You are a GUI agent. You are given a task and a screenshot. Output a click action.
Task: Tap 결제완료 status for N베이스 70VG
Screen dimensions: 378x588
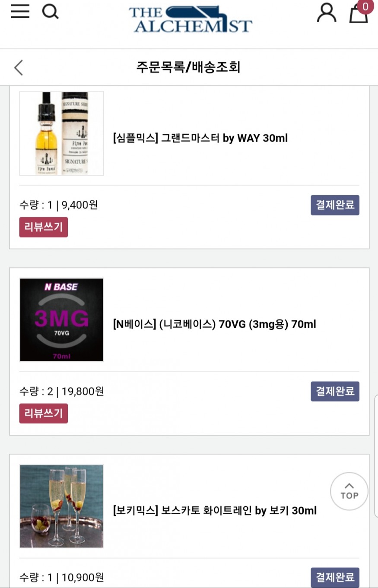tap(335, 392)
